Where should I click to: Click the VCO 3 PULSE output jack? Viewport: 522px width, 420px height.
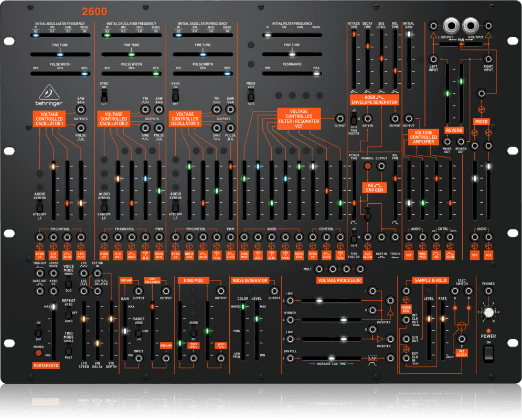(230, 128)
